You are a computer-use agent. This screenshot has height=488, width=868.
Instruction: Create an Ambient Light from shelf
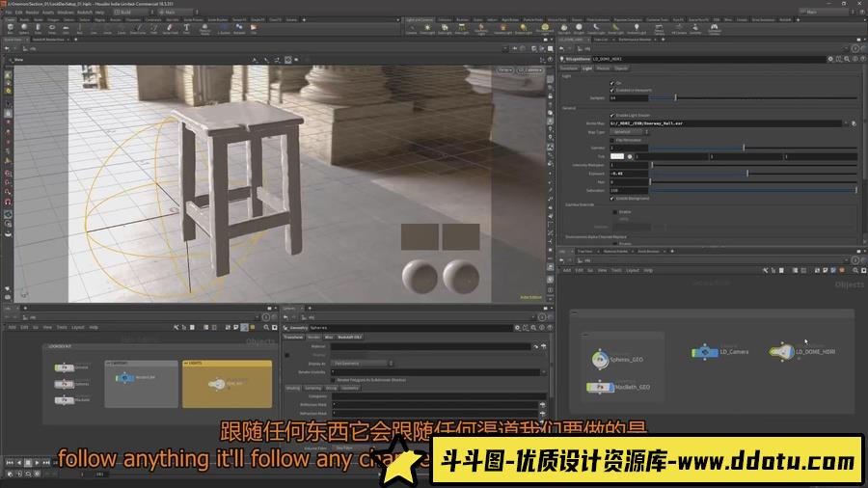(637, 28)
